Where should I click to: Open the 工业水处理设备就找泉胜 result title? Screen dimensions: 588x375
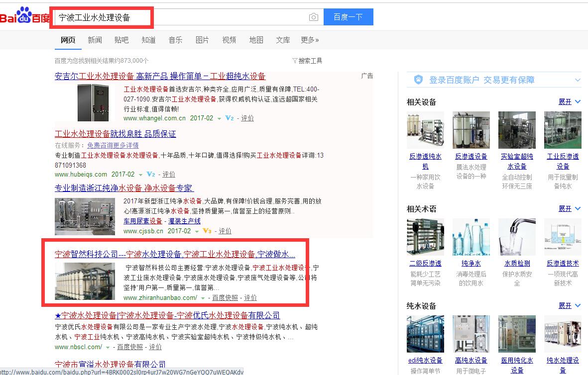coord(116,134)
